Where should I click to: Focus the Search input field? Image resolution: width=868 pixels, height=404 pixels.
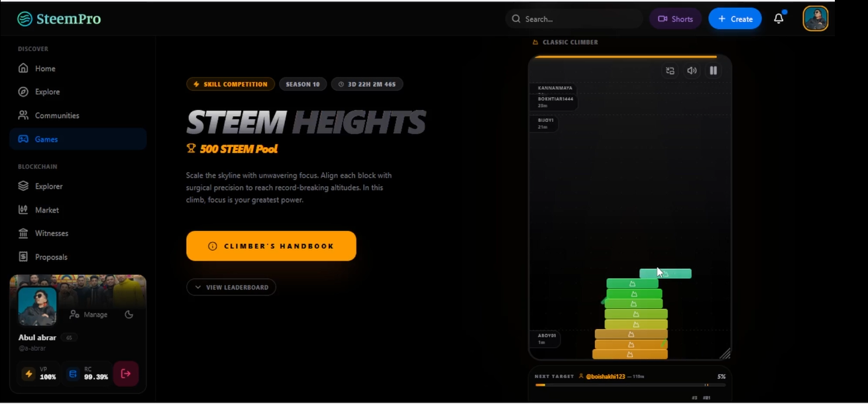point(574,19)
